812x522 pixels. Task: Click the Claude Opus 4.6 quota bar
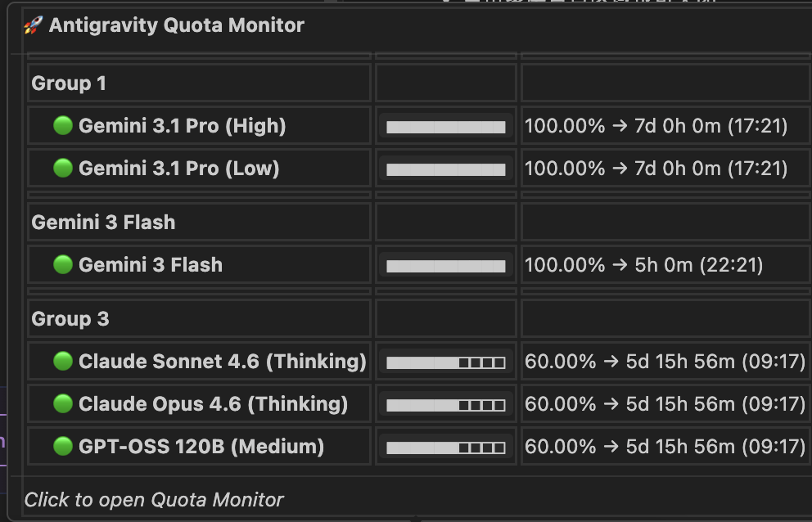445,405
